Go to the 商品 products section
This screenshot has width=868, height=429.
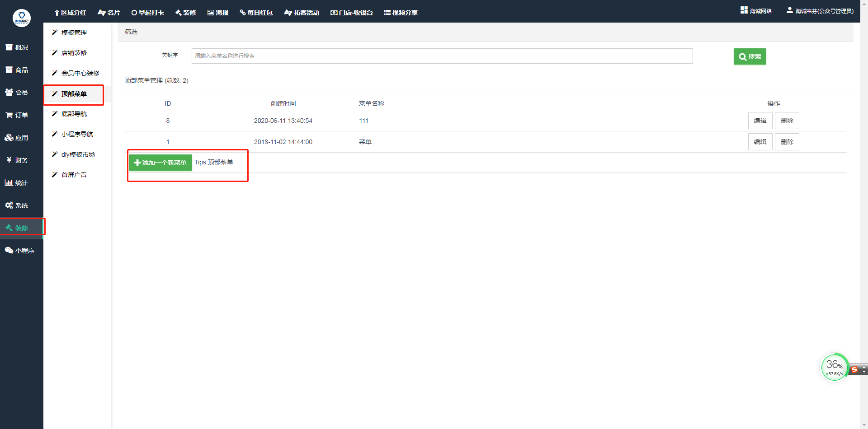click(21, 70)
